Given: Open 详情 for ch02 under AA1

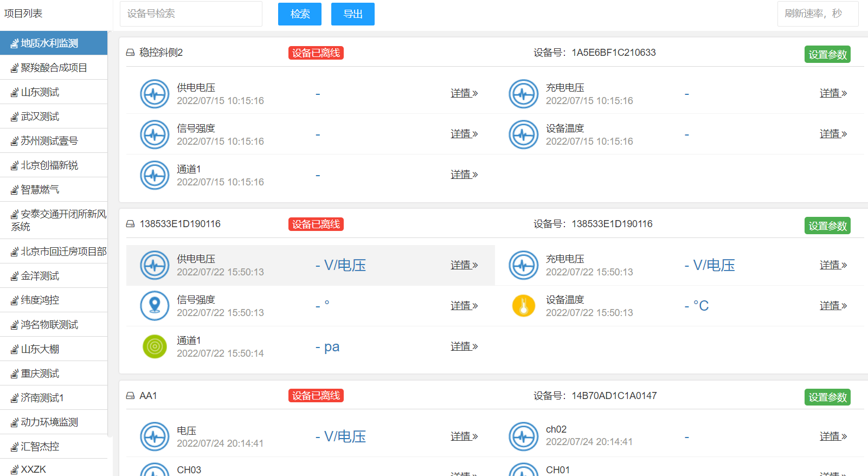Looking at the screenshot, I should (833, 436).
